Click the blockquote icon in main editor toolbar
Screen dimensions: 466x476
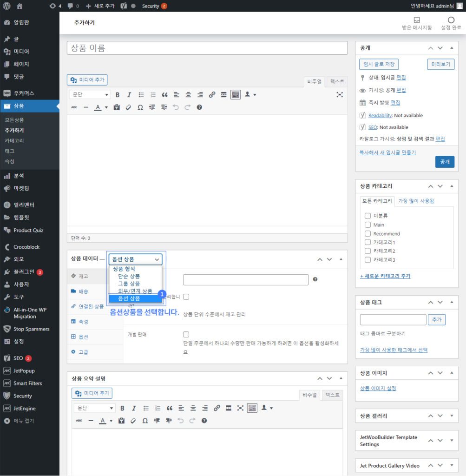click(x=164, y=95)
